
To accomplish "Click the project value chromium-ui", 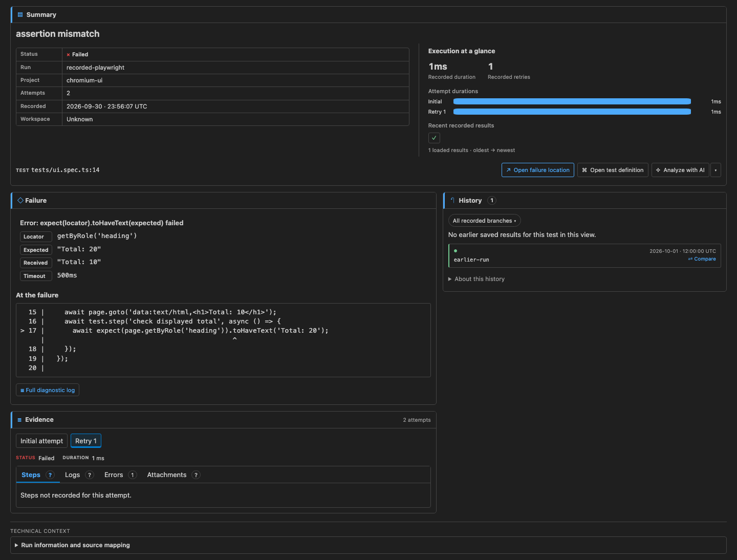I will point(84,80).
